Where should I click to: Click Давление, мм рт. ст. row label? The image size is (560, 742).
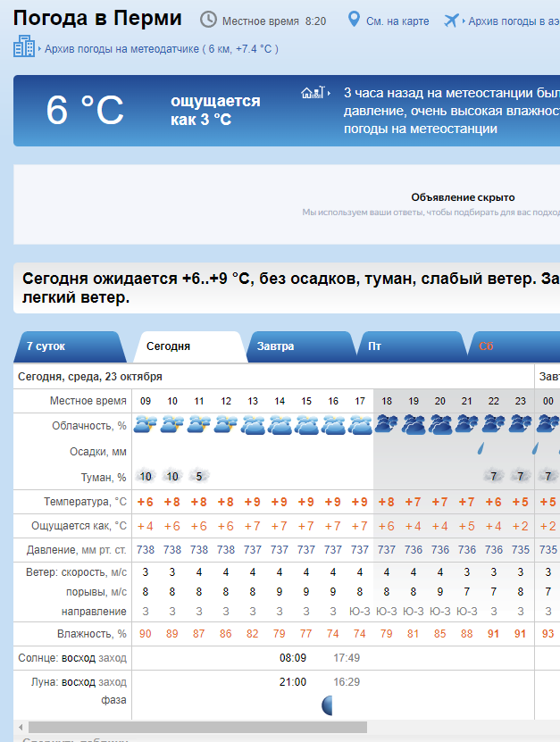pos(77,550)
